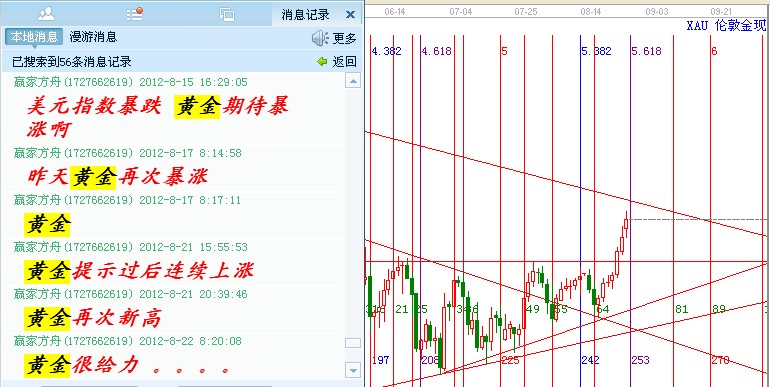The width and height of the screenshot is (770, 387).
Task: Click the 5.382 blue vertical line label
Action: tap(597, 51)
